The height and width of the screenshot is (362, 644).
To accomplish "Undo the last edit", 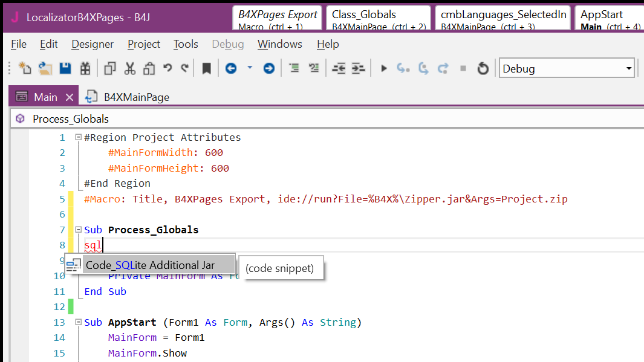I will point(168,68).
